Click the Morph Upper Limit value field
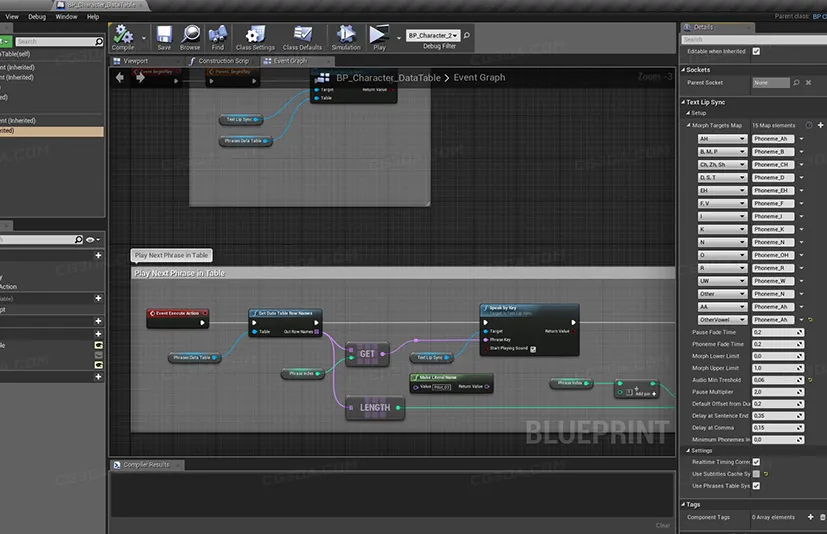The height and width of the screenshot is (534, 827). (778, 368)
